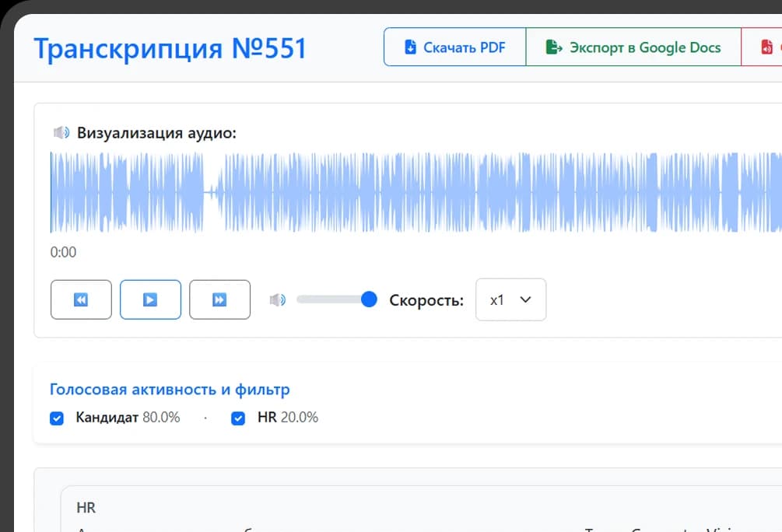782x532 pixels.
Task: Select the Голосовая активность и фильтр heading
Action: point(170,390)
